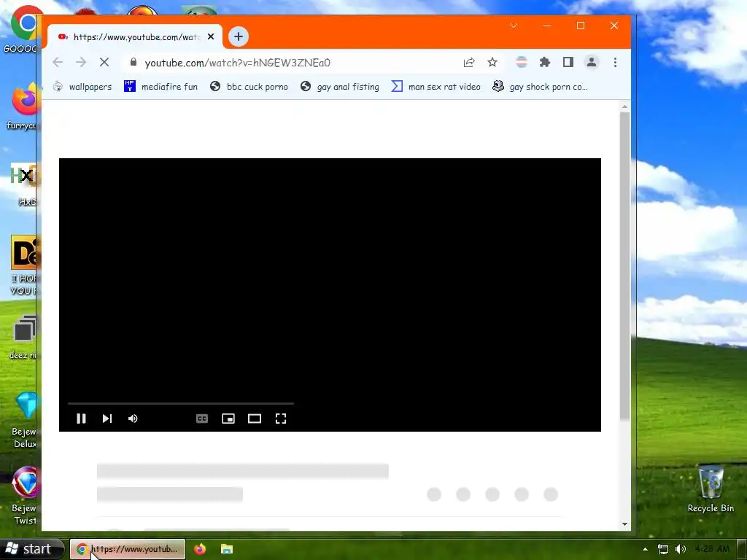Open the tab search chevron
Screen dimensions: 747x560
(514, 26)
